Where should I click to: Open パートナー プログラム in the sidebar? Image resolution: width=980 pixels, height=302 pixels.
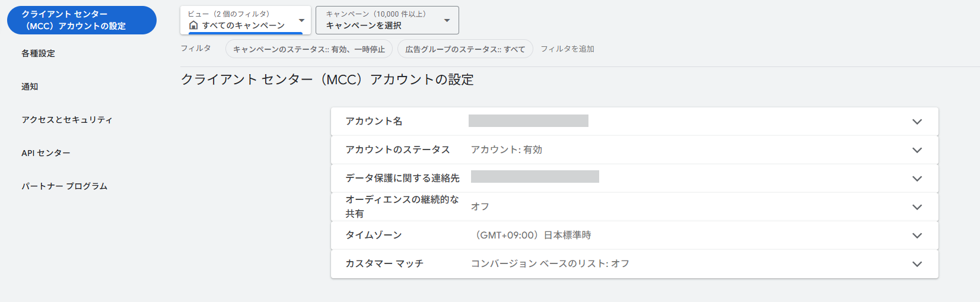[x=64, y=186]
